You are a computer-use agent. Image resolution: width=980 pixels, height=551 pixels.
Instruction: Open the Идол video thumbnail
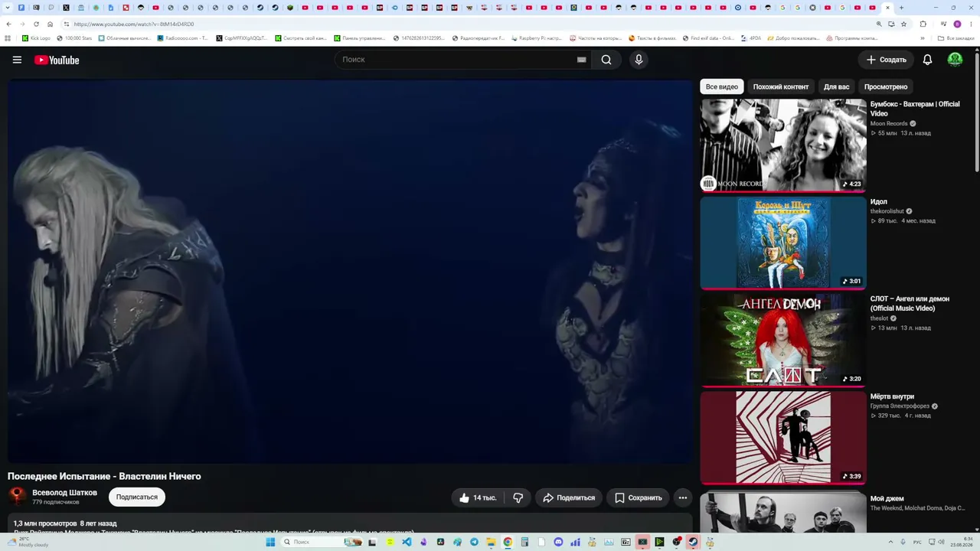coord(783,243)
